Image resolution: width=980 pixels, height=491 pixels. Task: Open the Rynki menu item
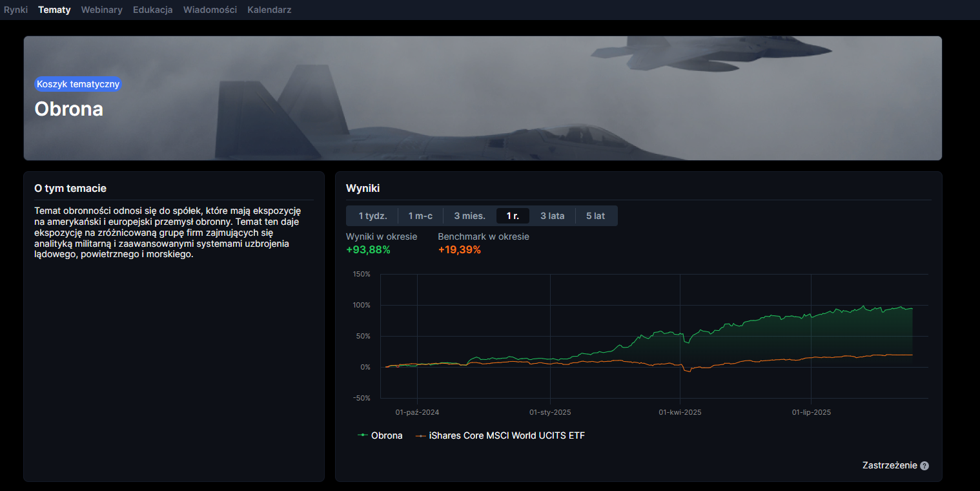(x=15, y=10)
